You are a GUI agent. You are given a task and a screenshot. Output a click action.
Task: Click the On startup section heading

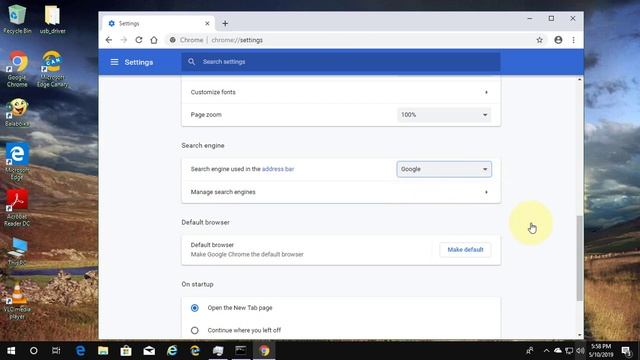pos(198,284)
